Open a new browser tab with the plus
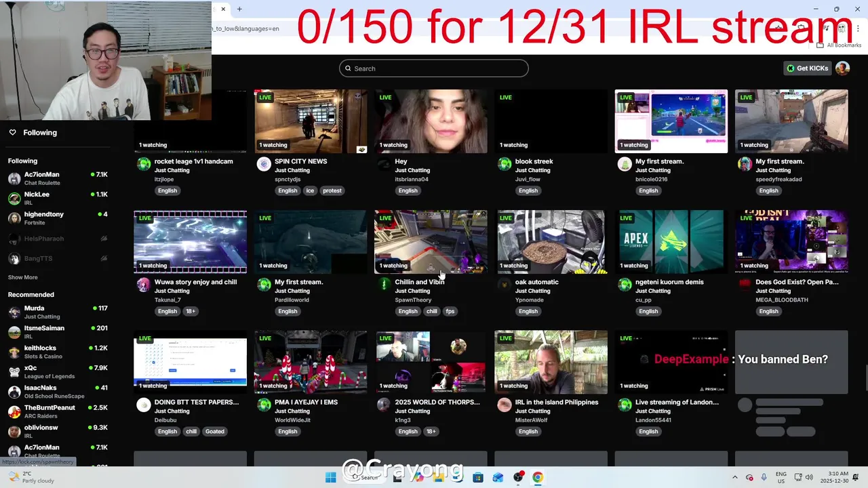868x488 pixels. 239,9
